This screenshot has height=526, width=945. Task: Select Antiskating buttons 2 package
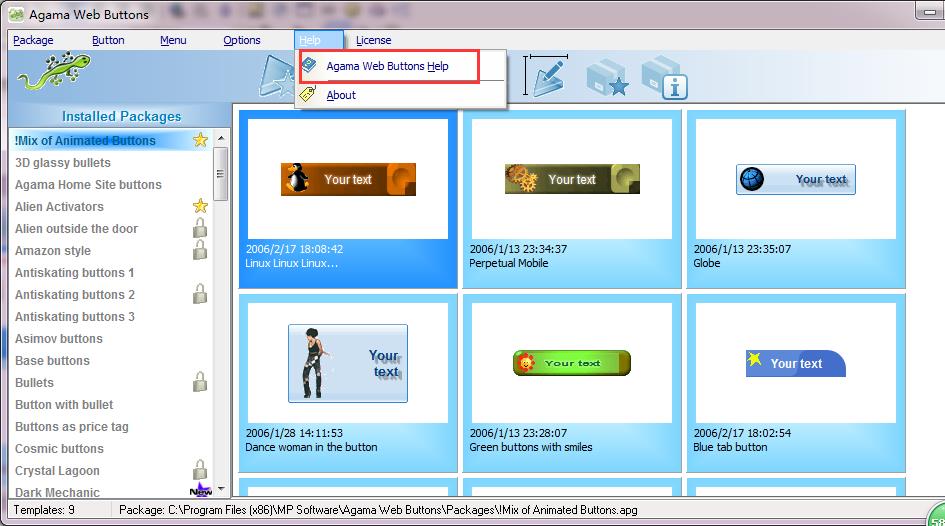[75, 295]
